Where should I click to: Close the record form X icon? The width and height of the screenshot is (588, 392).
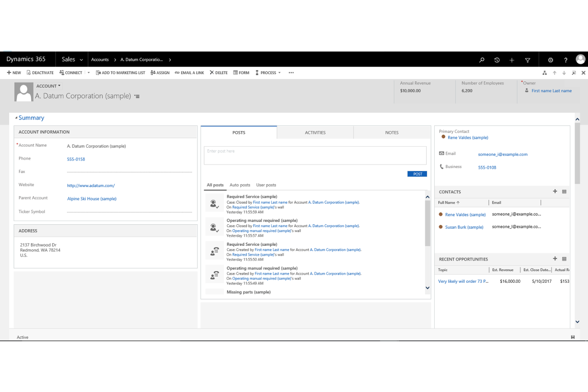[583, 73]
